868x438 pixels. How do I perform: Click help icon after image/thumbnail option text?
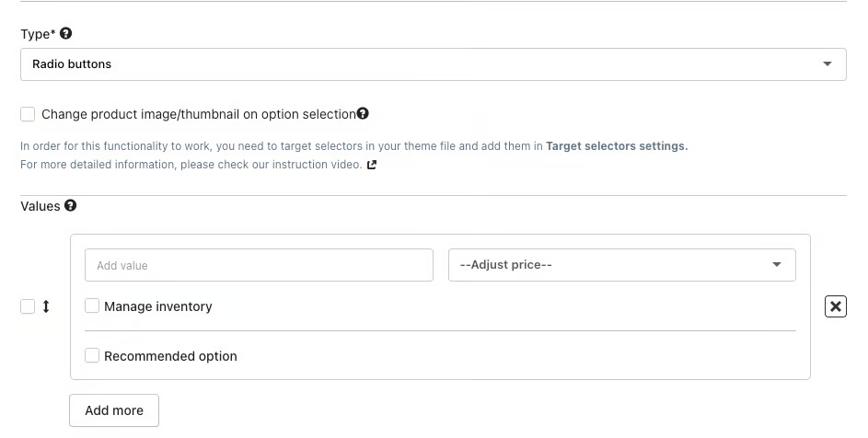click(363, 114)
